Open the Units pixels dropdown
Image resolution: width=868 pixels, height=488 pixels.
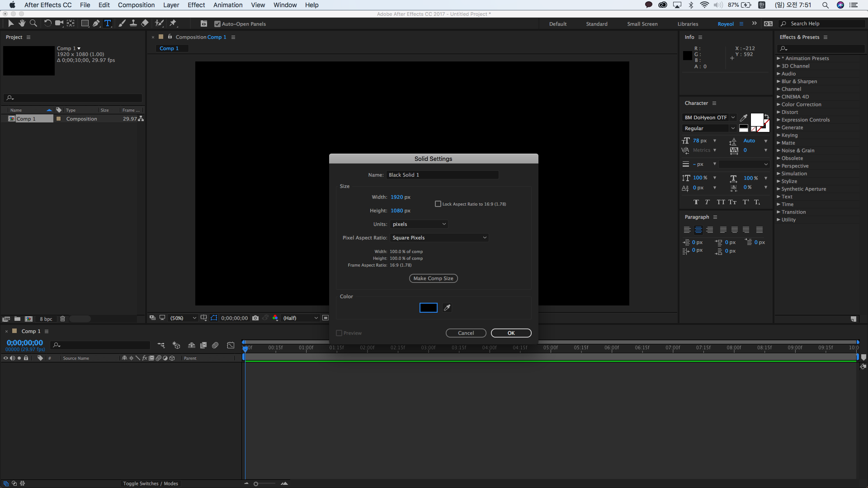tap(419, 224)
